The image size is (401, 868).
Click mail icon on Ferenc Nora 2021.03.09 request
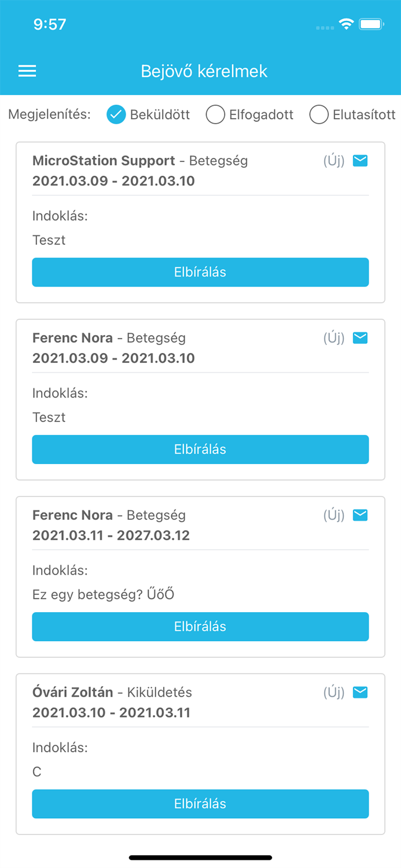360,337
